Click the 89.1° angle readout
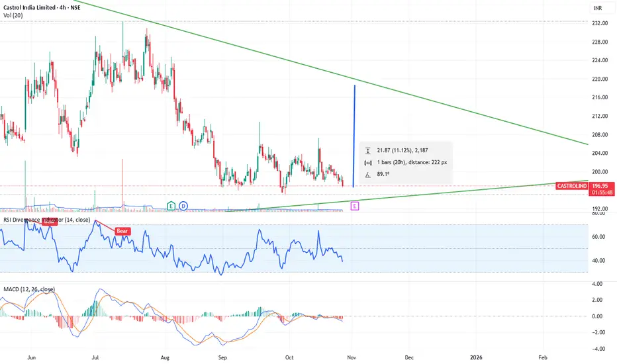Viewport: 617px width, 364px height. click(383, 174)
